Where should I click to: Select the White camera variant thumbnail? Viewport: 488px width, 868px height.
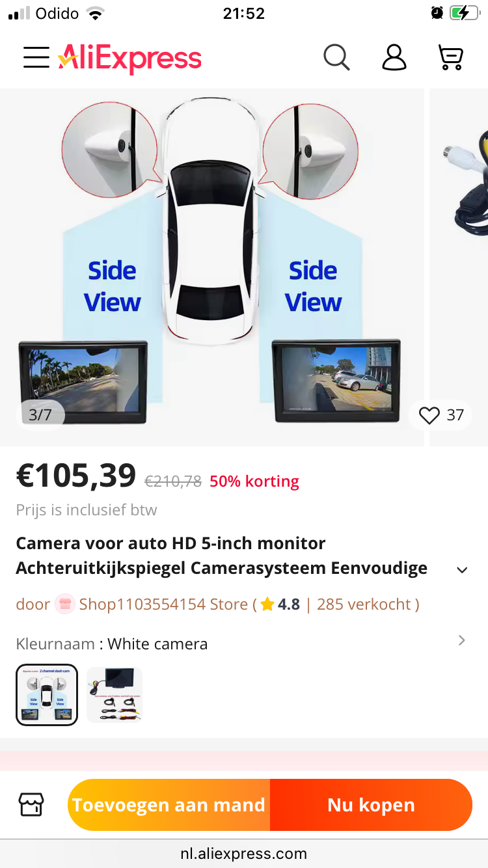(x=47, y=695)
